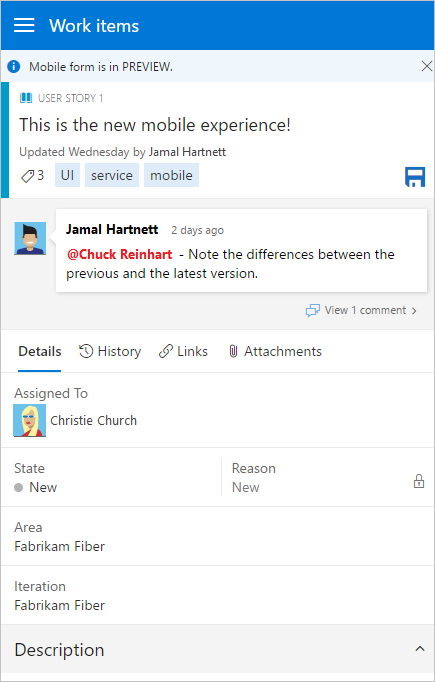Click Christie Church's avatar picture
The width and height of the screenshot is (435, 682).
tap(30, 420)
